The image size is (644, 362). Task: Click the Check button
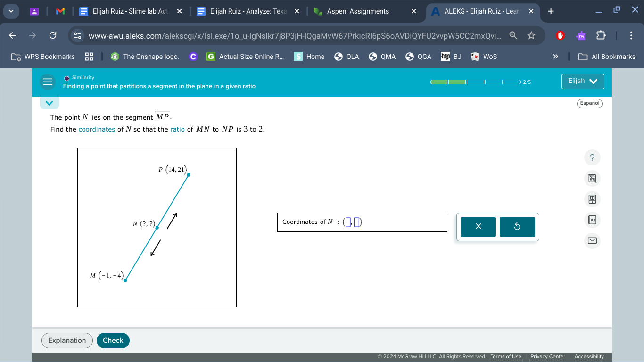click(x=113, y=340)
